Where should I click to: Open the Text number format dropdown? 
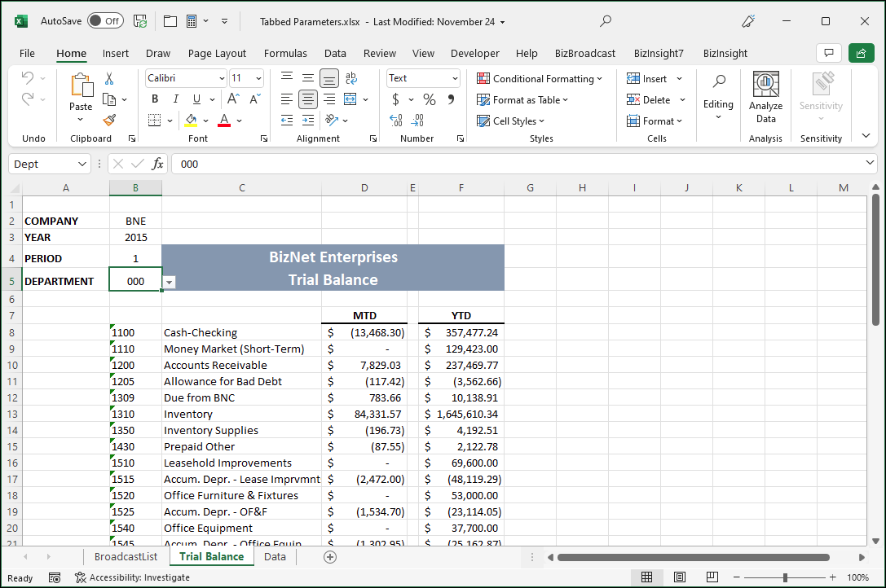point(455,78)
